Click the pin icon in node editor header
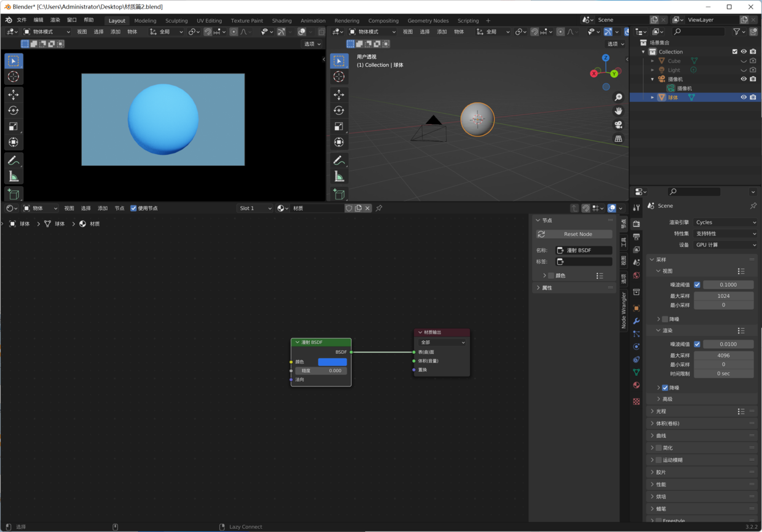The image size is (762, 532). point(379,208)
